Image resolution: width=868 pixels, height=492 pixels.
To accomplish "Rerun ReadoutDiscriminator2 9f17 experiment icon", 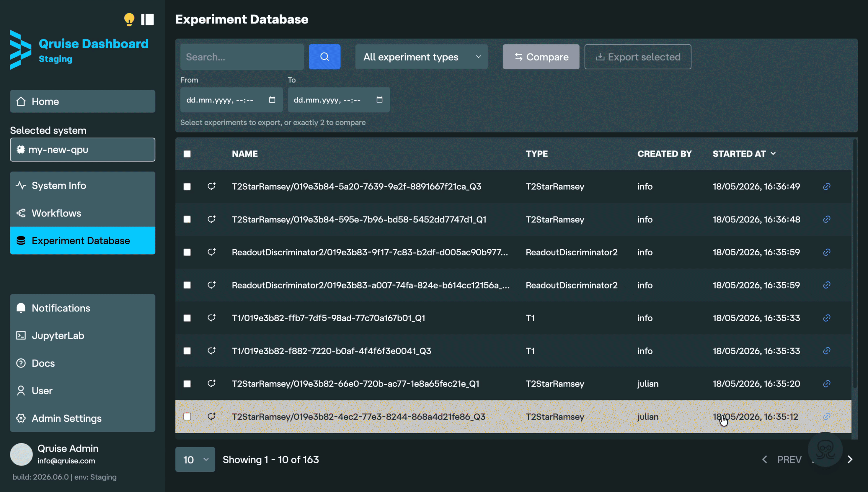I will [x=211, y=252].
